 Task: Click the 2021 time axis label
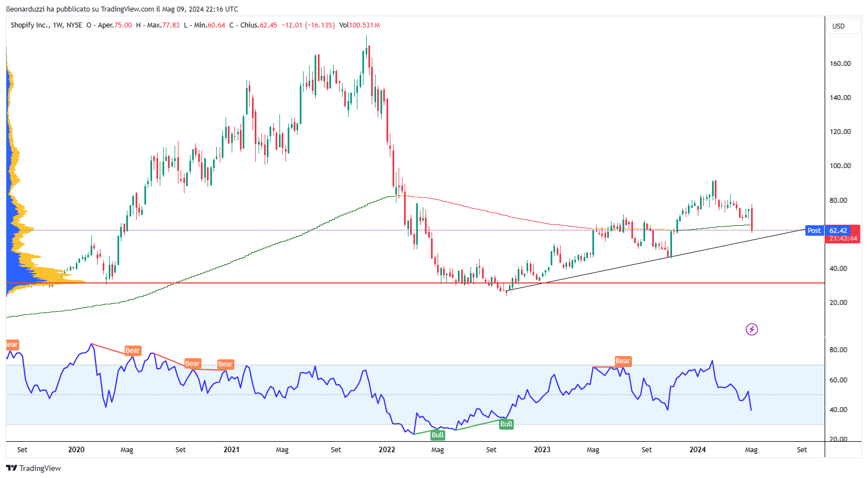click(x=232, y=449)
